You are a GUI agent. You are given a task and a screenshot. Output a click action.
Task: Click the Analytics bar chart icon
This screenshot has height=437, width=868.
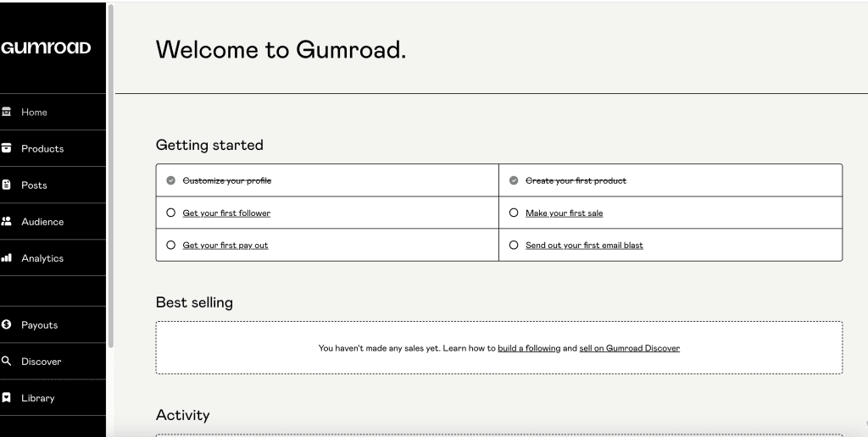[x=7, y=257]
